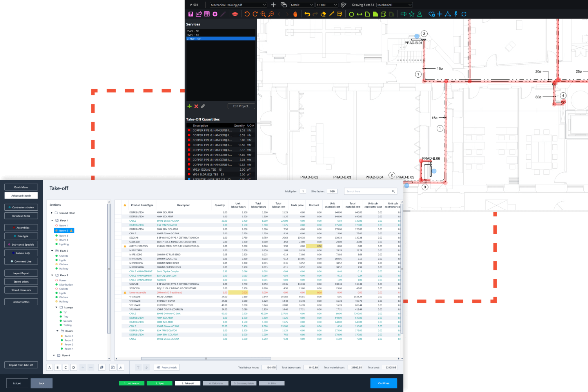Screen dimensions: 588x392
Task: Click the Advanced search button
Action: click(x=21, y=195)
